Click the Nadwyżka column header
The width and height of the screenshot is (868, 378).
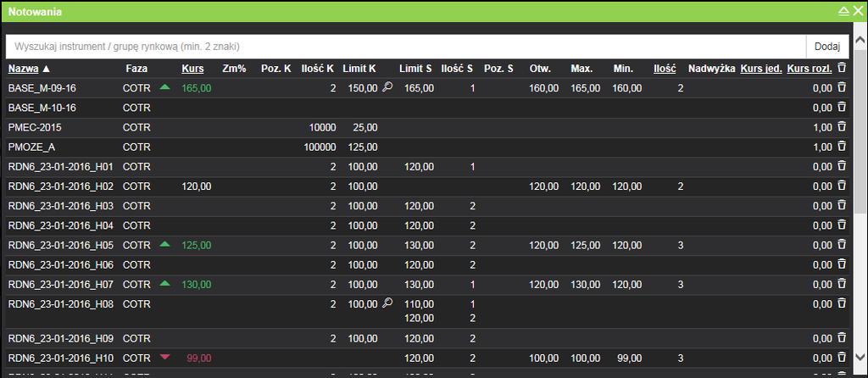[x=711, y=69]
